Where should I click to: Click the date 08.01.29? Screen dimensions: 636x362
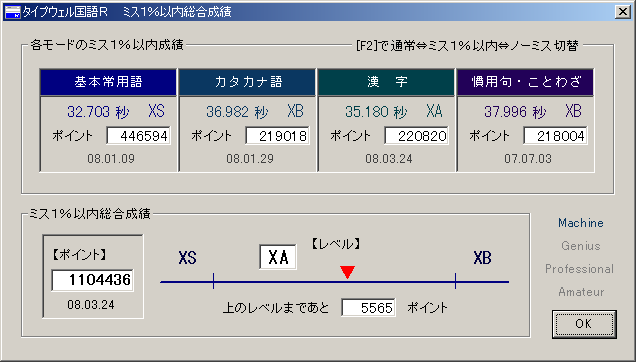(250, 159)
